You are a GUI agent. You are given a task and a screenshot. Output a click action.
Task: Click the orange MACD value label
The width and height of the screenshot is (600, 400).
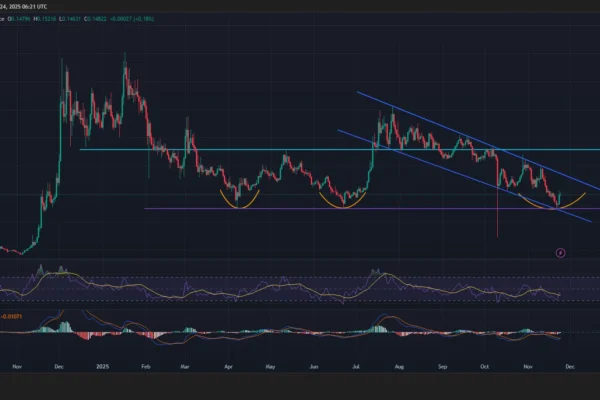15,315
